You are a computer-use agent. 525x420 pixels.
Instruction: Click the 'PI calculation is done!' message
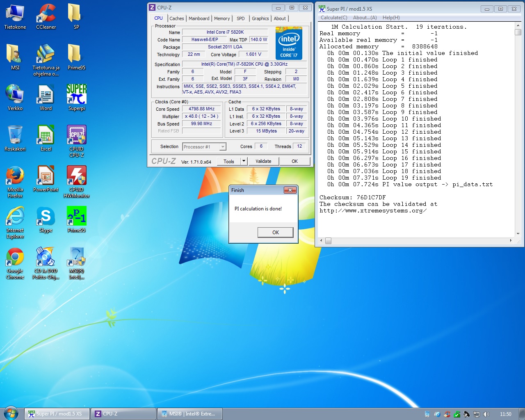coord(258,209)
